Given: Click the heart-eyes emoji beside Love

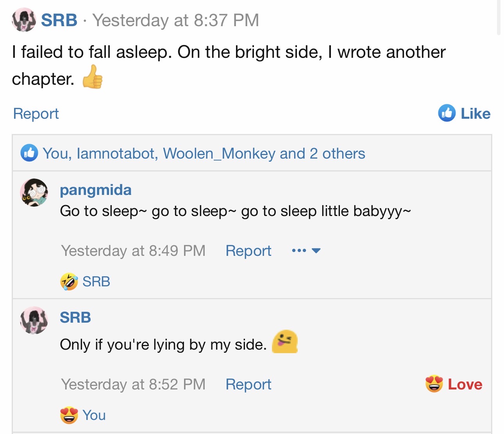Looking at the screenshot, I should [434, 384].
